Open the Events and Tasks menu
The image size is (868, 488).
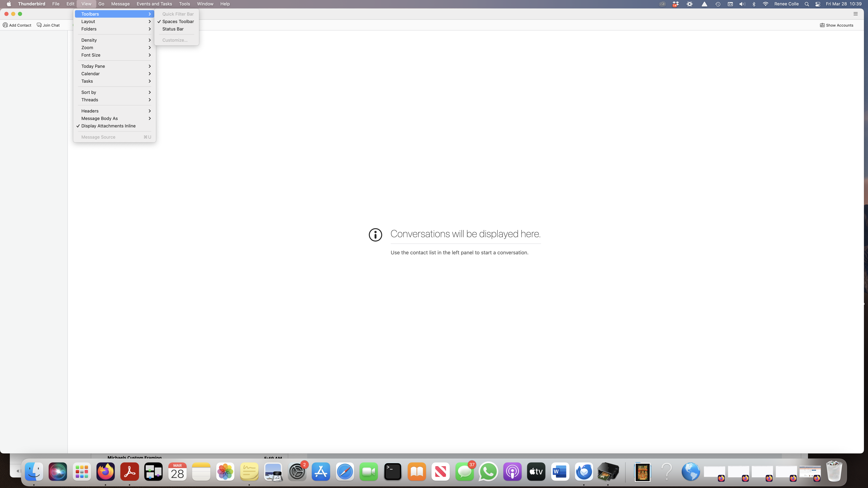tap(154, 4)
